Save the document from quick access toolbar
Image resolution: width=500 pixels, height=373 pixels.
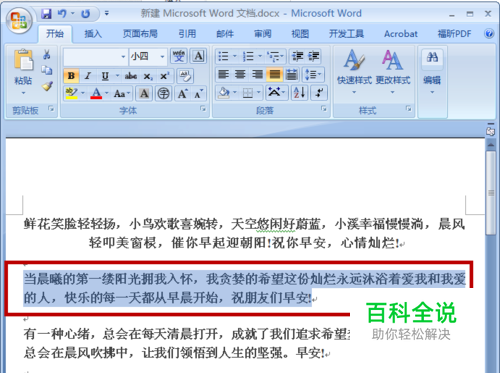tap(46, 14)
